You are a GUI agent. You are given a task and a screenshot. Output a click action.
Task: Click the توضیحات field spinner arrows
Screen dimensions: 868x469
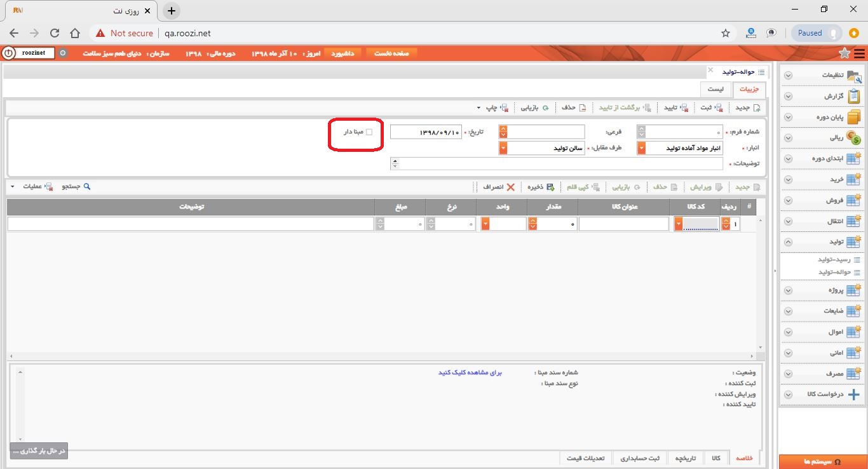[395, 164]
